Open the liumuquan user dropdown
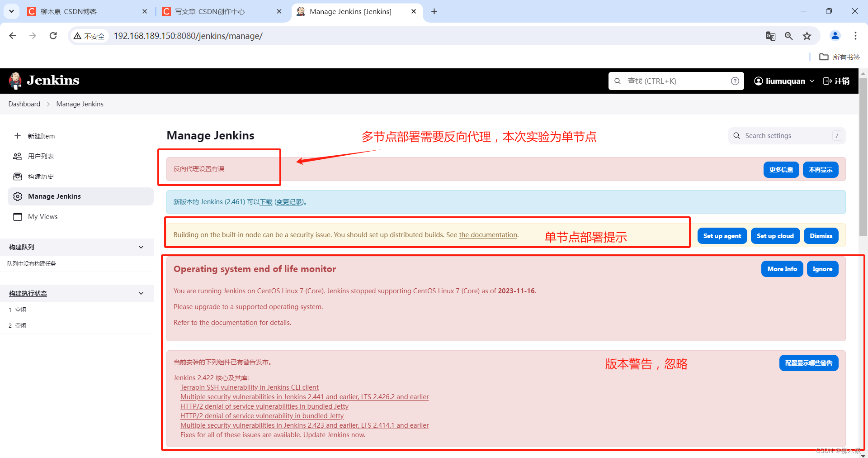This screenshot has width=868, height=458. [784, 81]
